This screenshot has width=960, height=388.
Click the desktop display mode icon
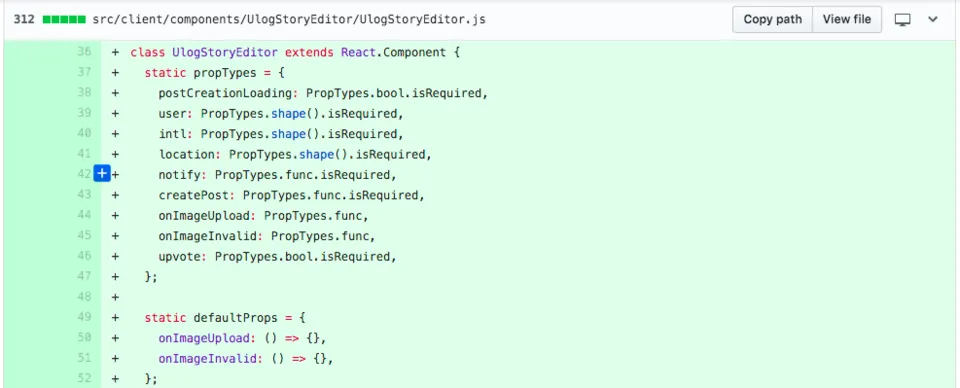[902, 20]
